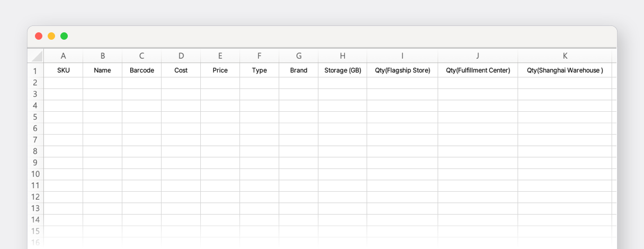
Task: Select row 8 header
Action: [35, 151]
